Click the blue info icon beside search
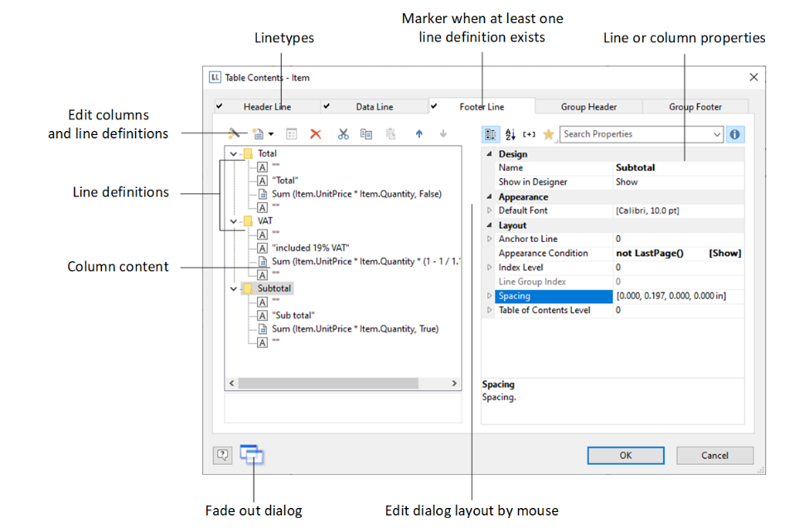This screenshot has width=799, height=532. 734,134
